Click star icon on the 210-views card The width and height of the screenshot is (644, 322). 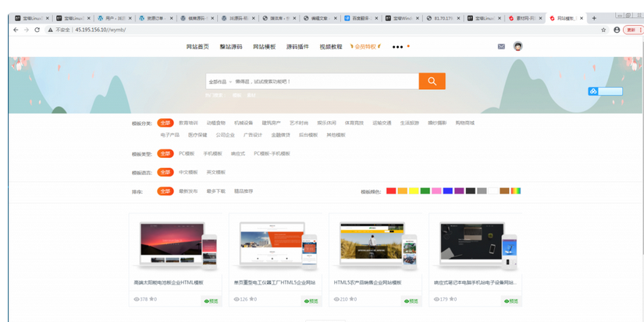pyautogui.click(x=351, y=299)
